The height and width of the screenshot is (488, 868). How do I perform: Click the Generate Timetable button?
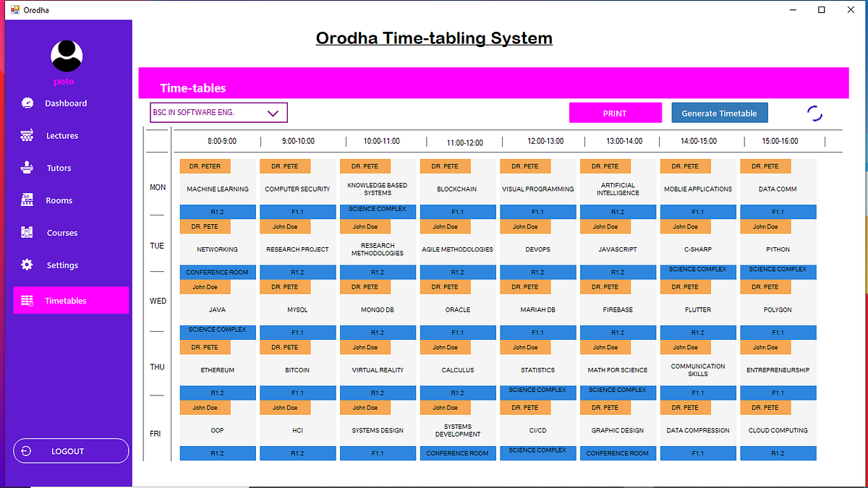[719, 113]
